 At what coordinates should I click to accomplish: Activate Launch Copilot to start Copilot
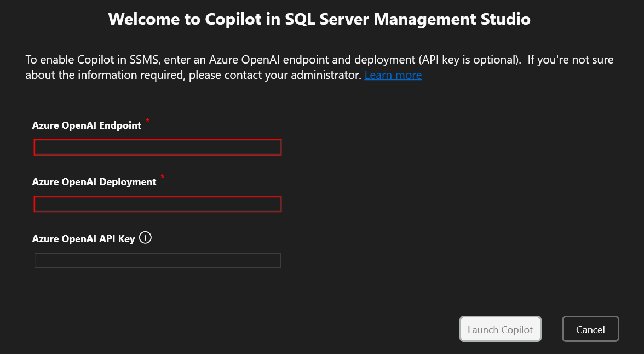click(499, 329)
